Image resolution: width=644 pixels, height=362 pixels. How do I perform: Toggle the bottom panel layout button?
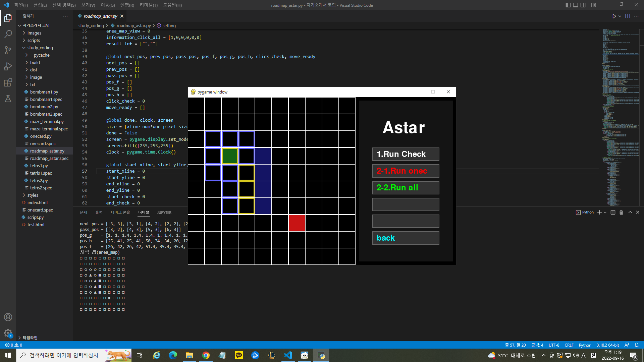[576, 5]
